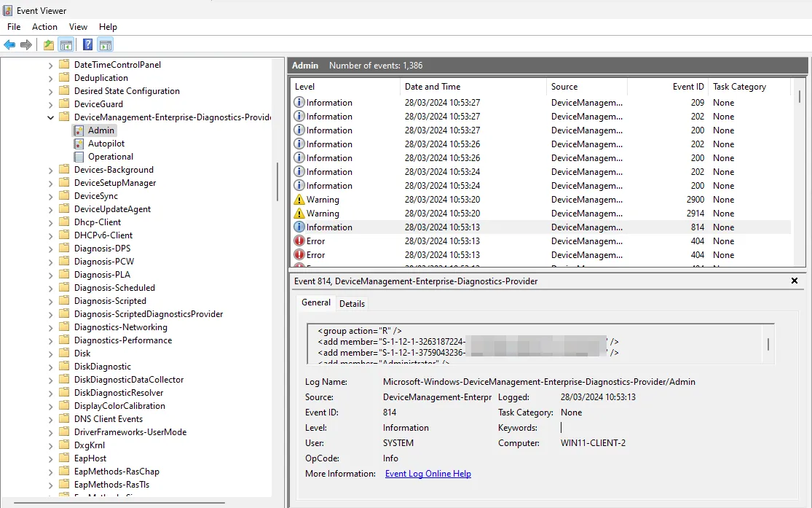Expand the Deduplication tree node

tap(50, 78)
